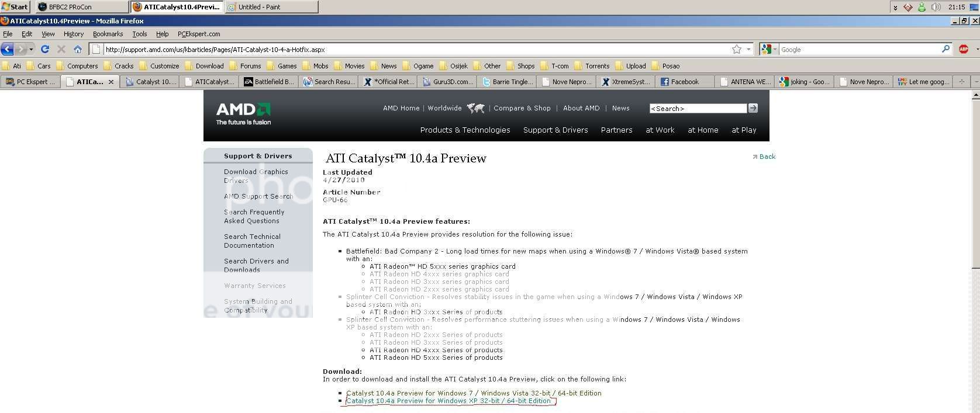Open the history dropdown next to Forward
980x413 pixels.
coord(32,50)
